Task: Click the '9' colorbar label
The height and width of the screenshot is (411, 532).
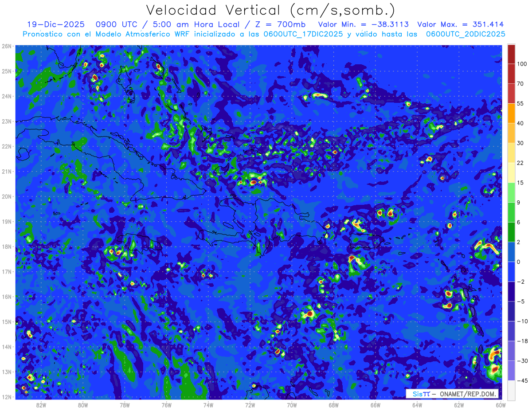Action: pyautogui.click(x=519, y=203)
